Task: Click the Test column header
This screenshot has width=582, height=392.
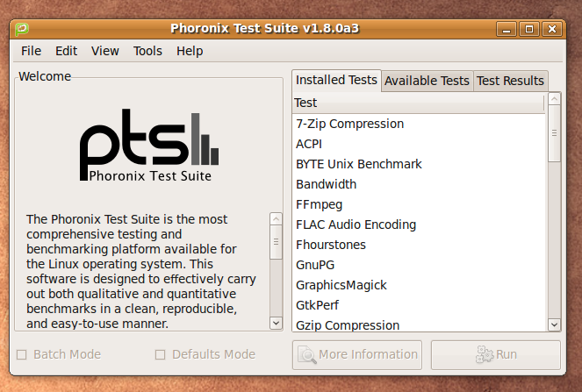Action: 419,103
